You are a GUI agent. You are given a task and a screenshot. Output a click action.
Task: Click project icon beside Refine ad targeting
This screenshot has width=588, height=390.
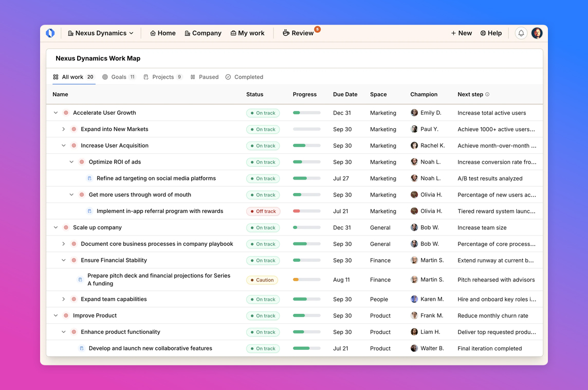89,179
